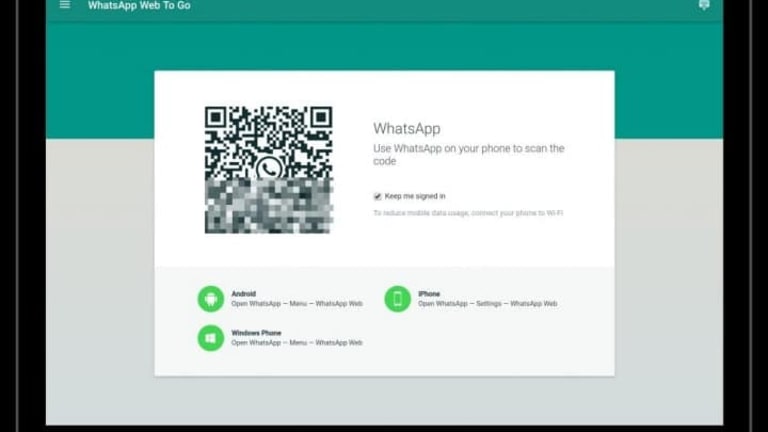Screen dimensions: 768x432
Task: Click the "To reduce mobile data usage" note
Action: 468,213
